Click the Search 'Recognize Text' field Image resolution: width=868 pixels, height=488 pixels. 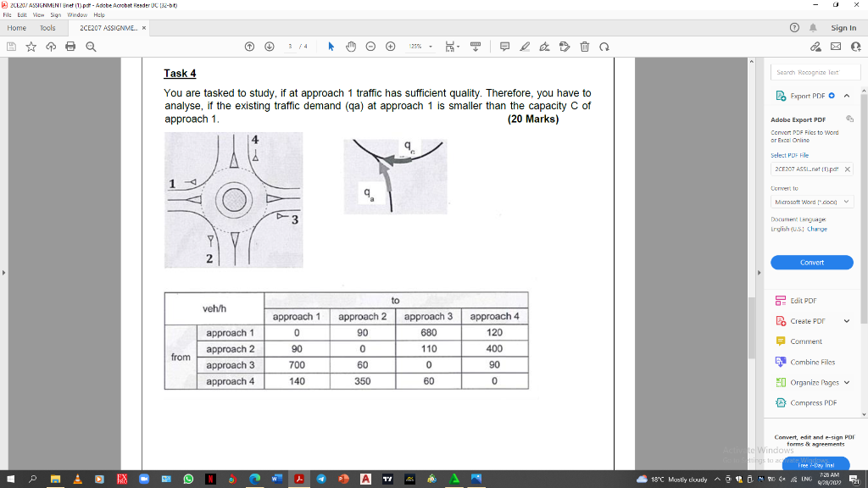click(x=815, y=73)
